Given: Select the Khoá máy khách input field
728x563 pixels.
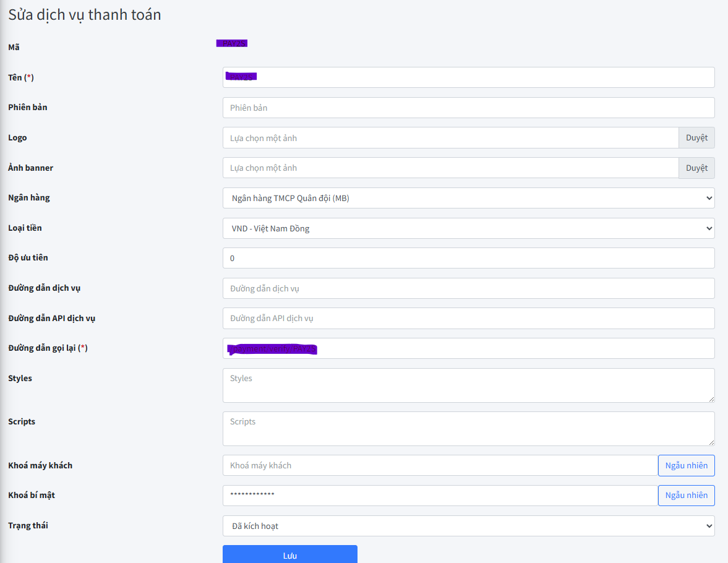Looking at the screenshot, I should pos(440,465).
